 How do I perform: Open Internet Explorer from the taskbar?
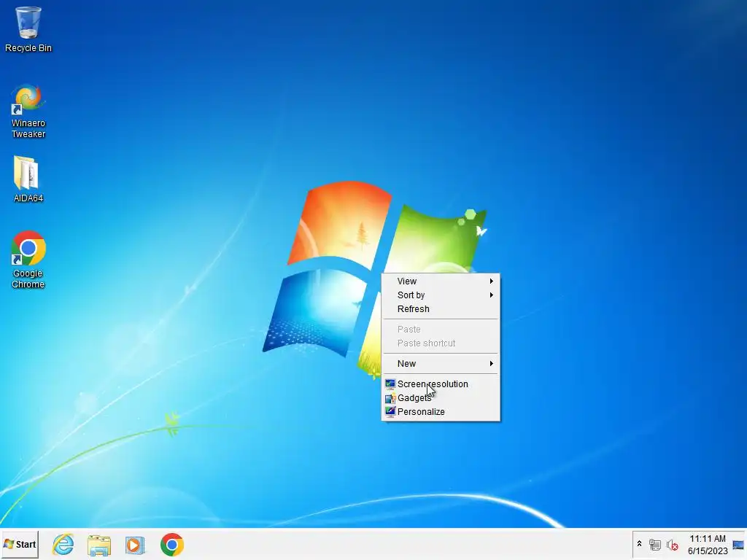[63, 545]
